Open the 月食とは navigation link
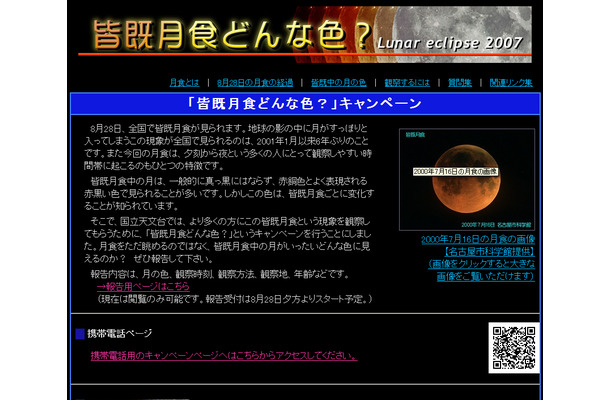 (x=183, y=82)
